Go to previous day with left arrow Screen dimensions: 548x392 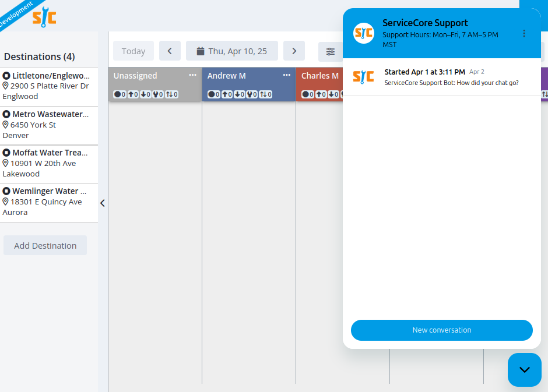click(170, 51)
